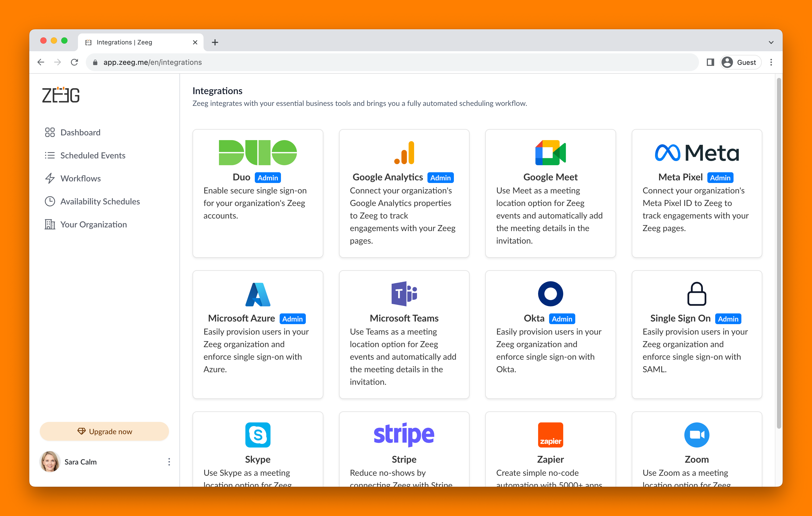Open the Skype integration icon
The height and width of the screenshot is (516, 812).
(x=258, y=435)
